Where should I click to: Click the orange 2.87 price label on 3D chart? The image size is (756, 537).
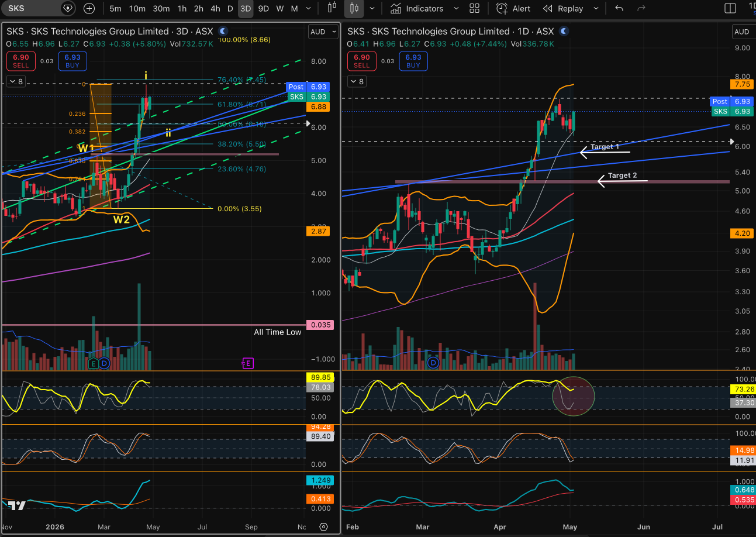319,232
